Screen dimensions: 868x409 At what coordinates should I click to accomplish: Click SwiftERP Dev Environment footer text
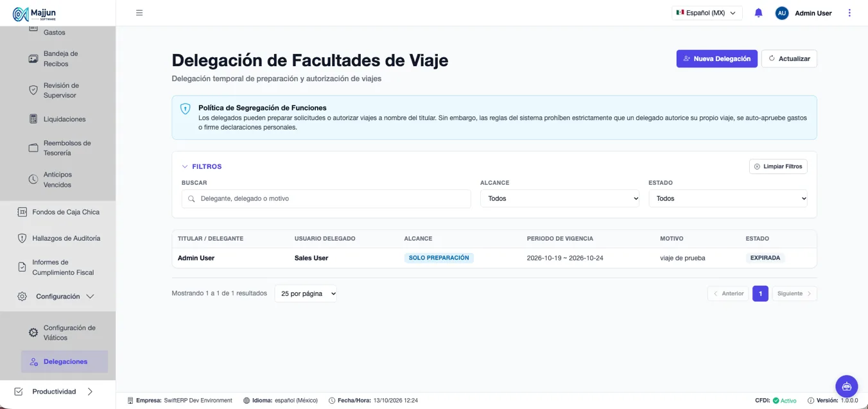click(x=198, y=401)
